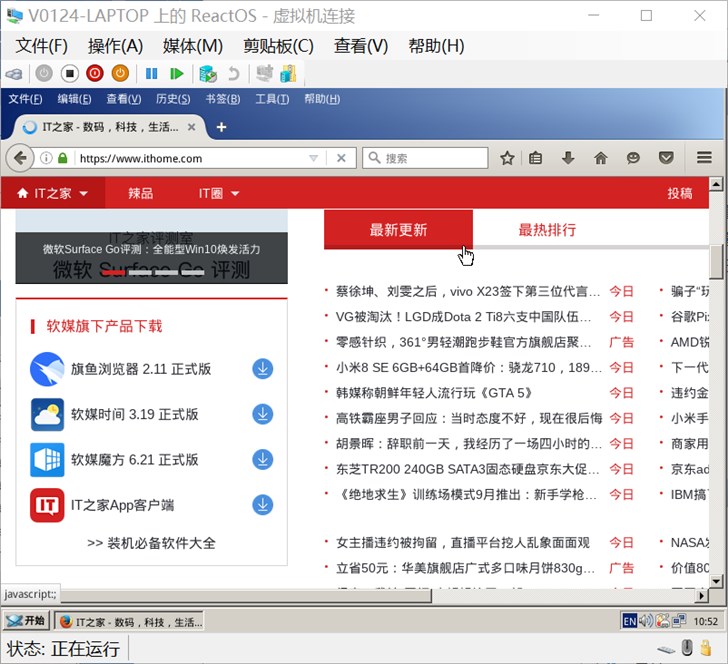Click the page scroll down arrow
728x664 pixels.
click(x=716, y=581)
